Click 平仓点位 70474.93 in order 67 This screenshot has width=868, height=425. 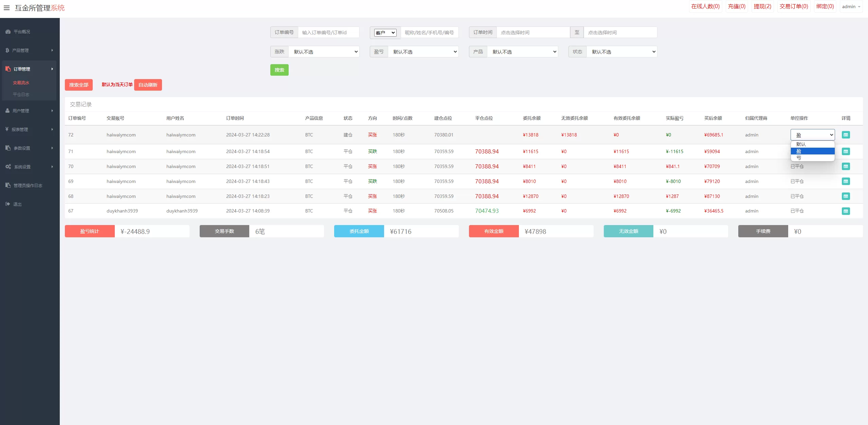[x=487, y=211]
